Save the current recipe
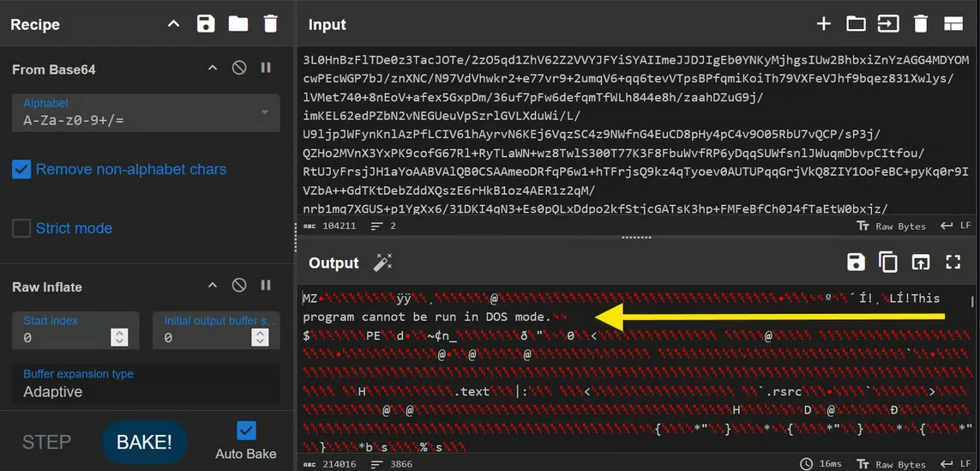The height and width of the screenshot is (471, 980). click(206, 24)
